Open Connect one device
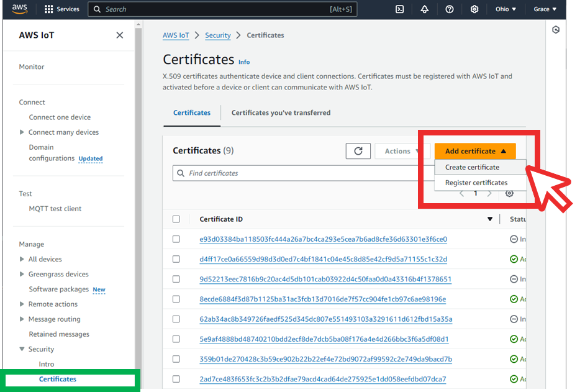Image resolution: width=585 pixels, height=392 pixels. tap(60, 117)
